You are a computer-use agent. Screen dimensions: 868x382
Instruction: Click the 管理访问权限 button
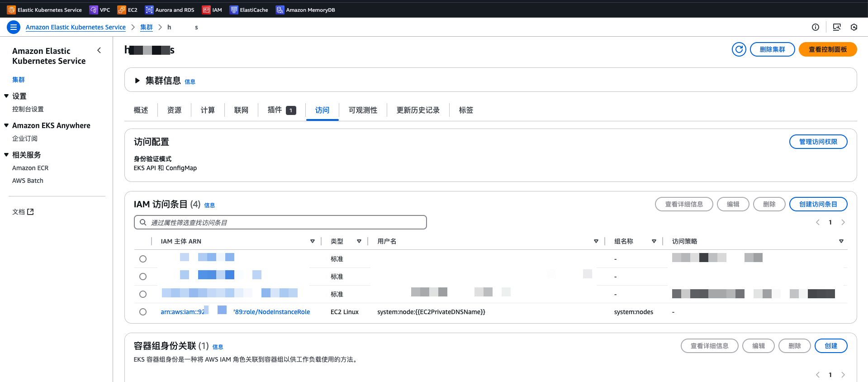coord(818,142)
